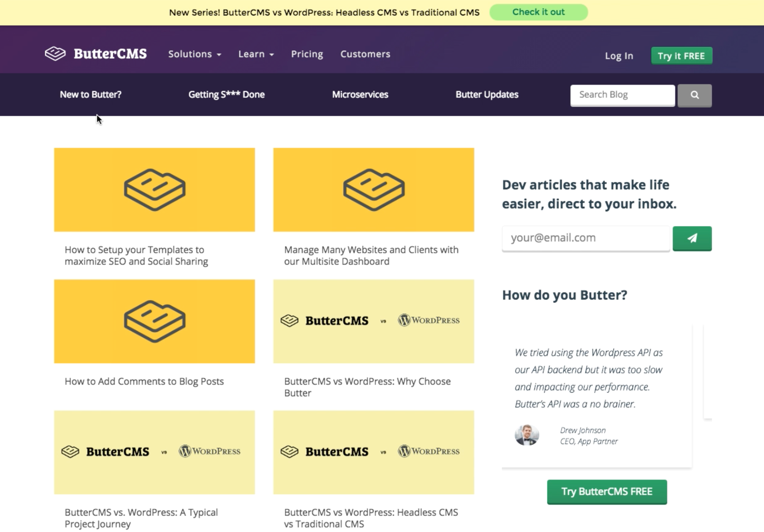Viewport: 764px width, 532px height.
Task: Open the Butter Updates category
Action: 487,95
